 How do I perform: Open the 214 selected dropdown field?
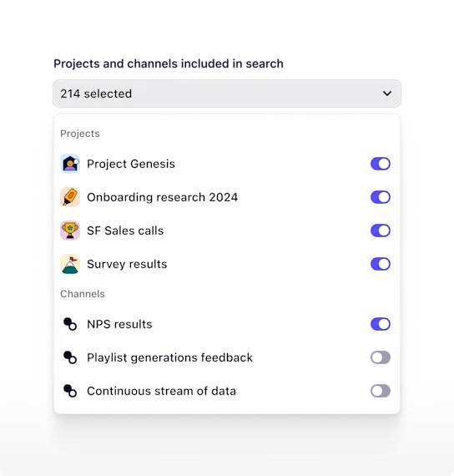(x=227, y=94)
